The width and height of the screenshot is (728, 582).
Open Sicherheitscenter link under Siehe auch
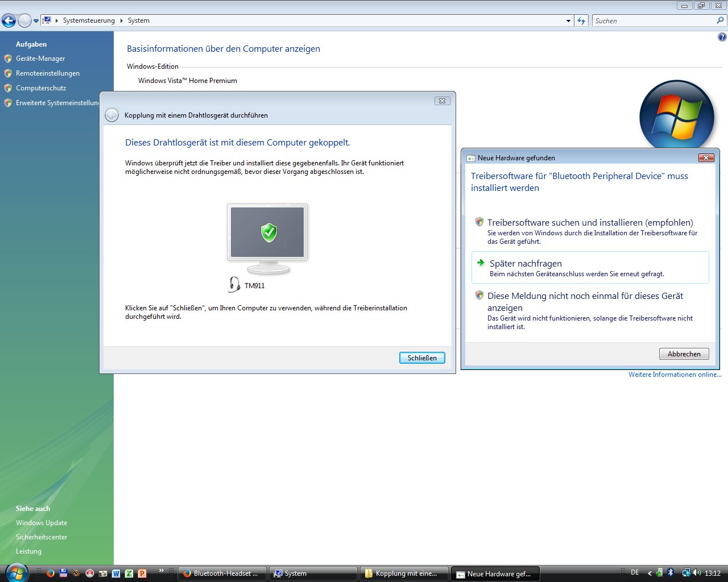[42, 537]
